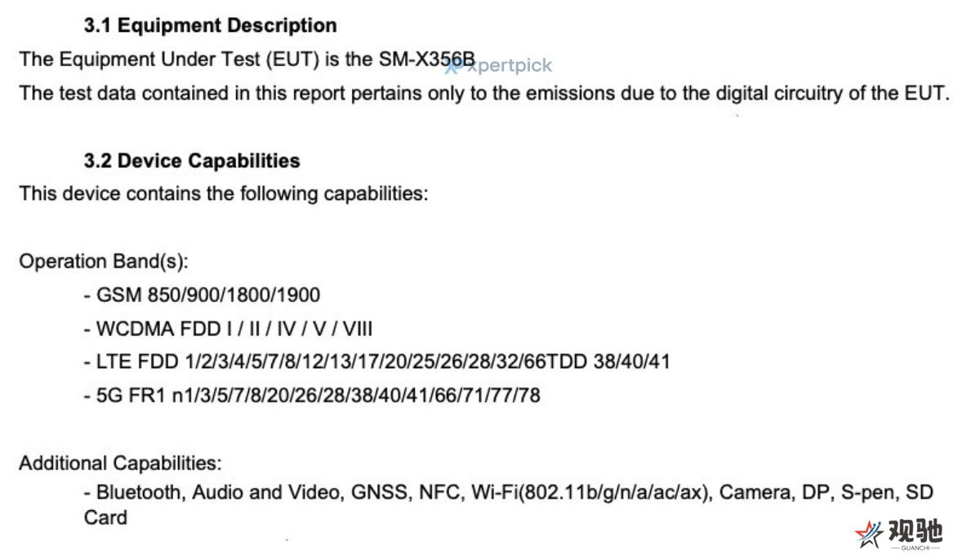This screenshot has width=980, height=555.
Task: Click the Operation Band(s) label
Action: coord(104,261)
